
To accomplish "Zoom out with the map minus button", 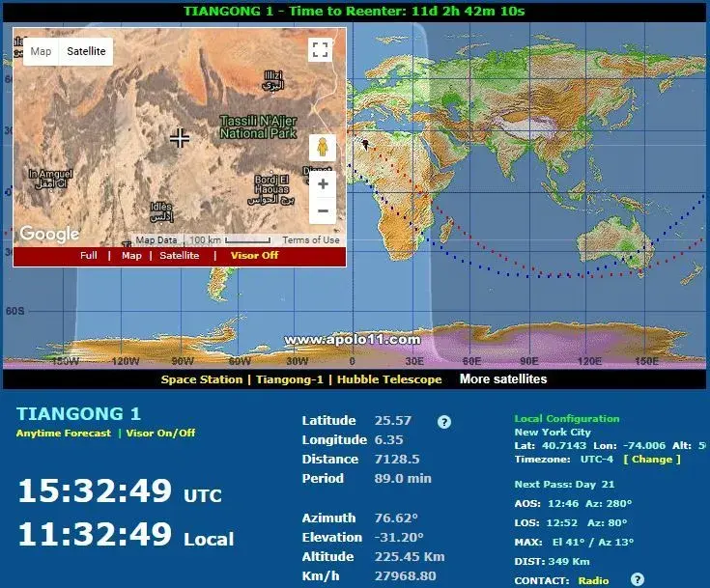I will pyautogui.click(x=322, y=210).
